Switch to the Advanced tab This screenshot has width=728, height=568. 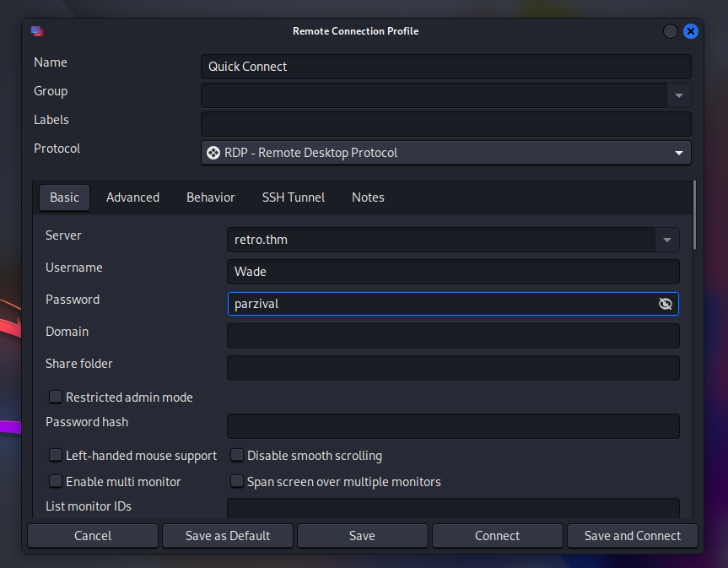(132, 197)
